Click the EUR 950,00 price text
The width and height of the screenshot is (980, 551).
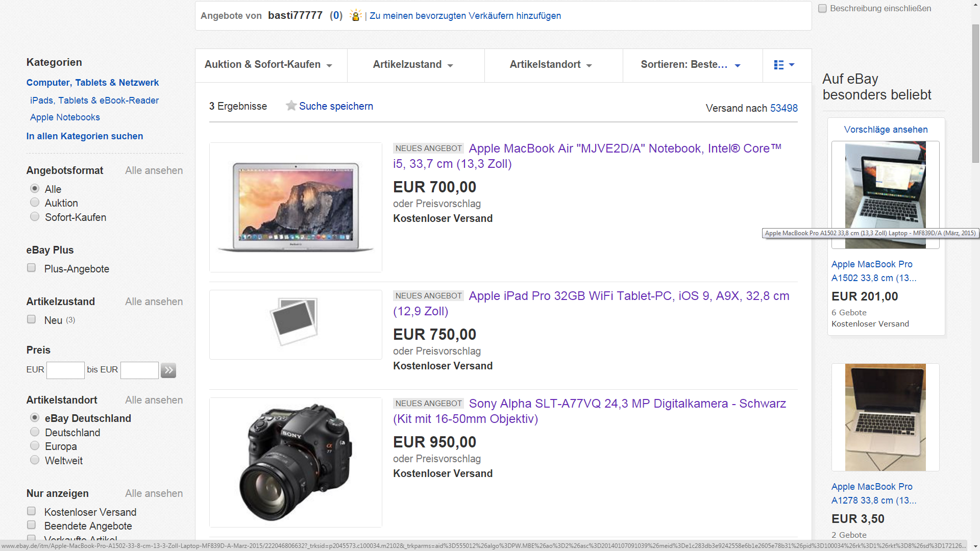click(x=434, y=442)
